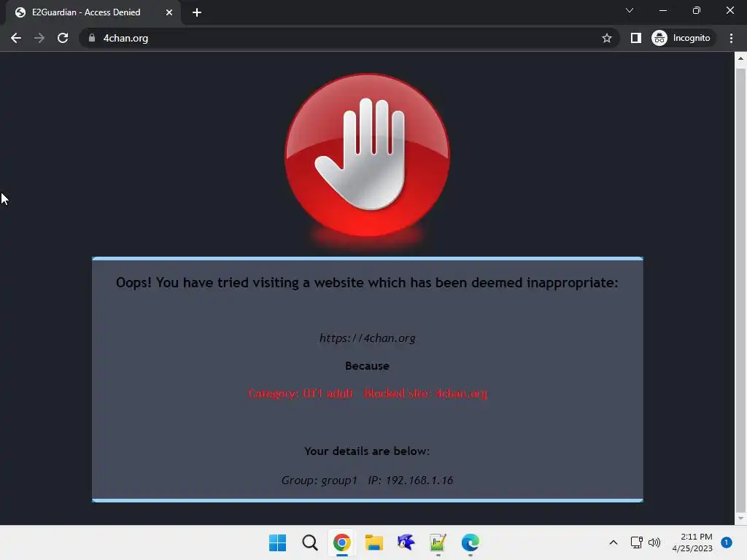This screenshot has width=747, height=560.
Task: Bookmark this page with the star icon
Action: [x=606, y=38]
